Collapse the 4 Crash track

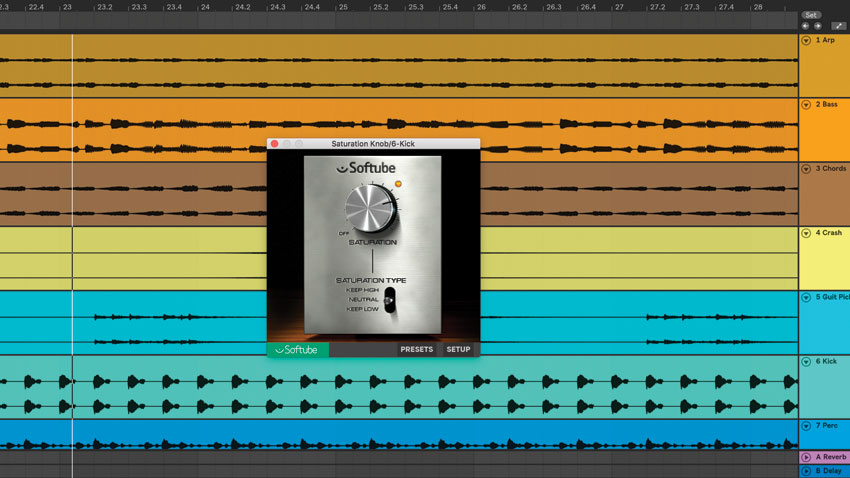click(x=806, y=233)
